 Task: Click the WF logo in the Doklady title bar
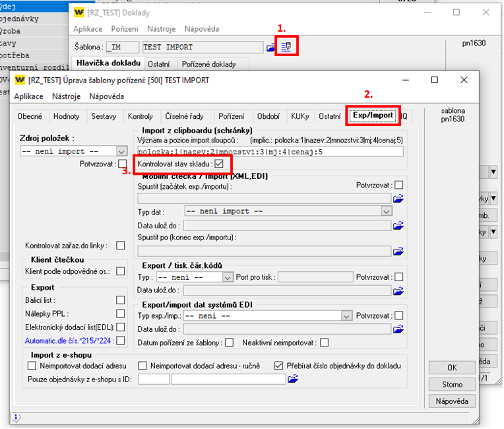[x=79, y=13]
